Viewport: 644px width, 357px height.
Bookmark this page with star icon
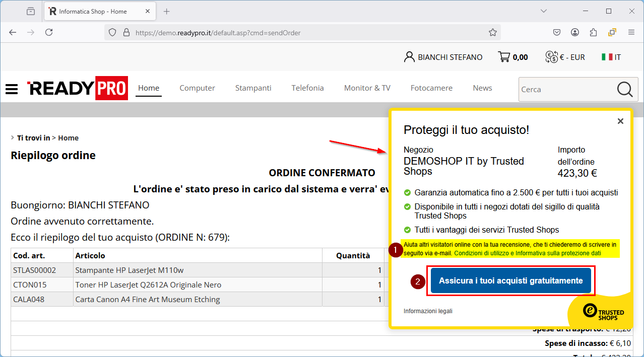[493, 32]
